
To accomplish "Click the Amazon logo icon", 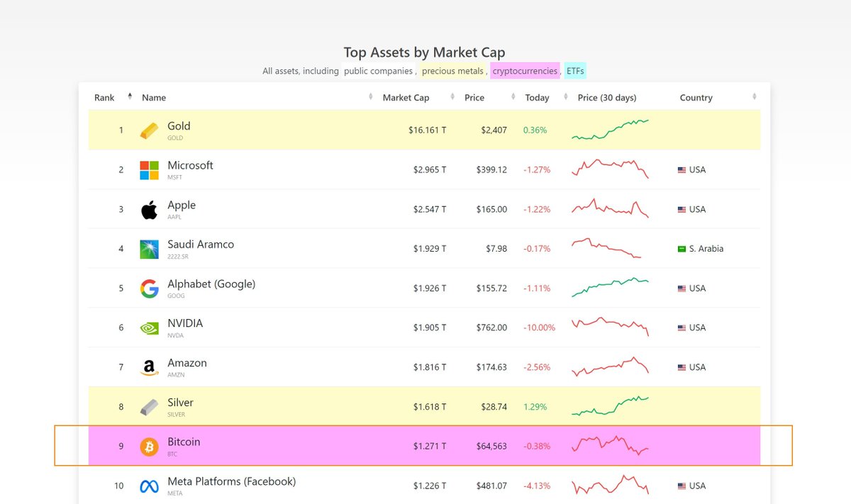I will [149, 368].
